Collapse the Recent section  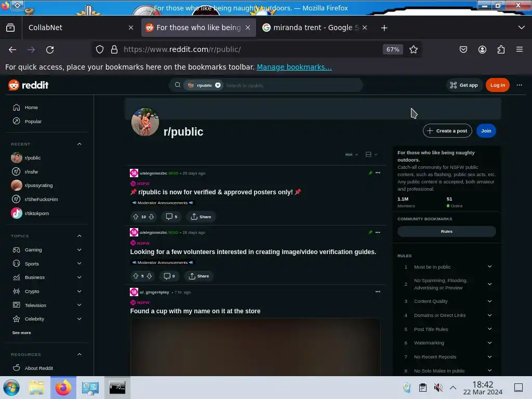(79, 144)
